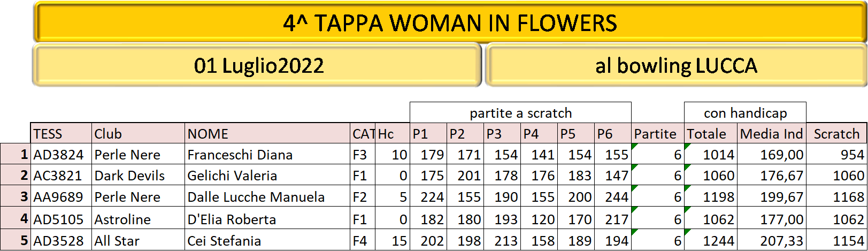The width and height of the screenshot is (868, 251).
Task: Click the '4^ TAPPA WOMAN IN FLOWERS' title banner
Action: [x=450, y=22]
